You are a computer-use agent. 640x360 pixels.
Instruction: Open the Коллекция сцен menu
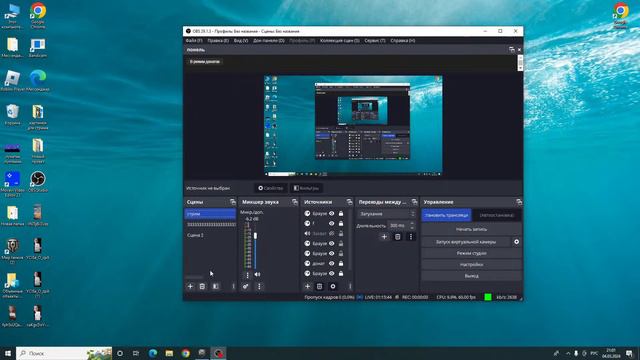pyautogui.click(x=340, y=41)
